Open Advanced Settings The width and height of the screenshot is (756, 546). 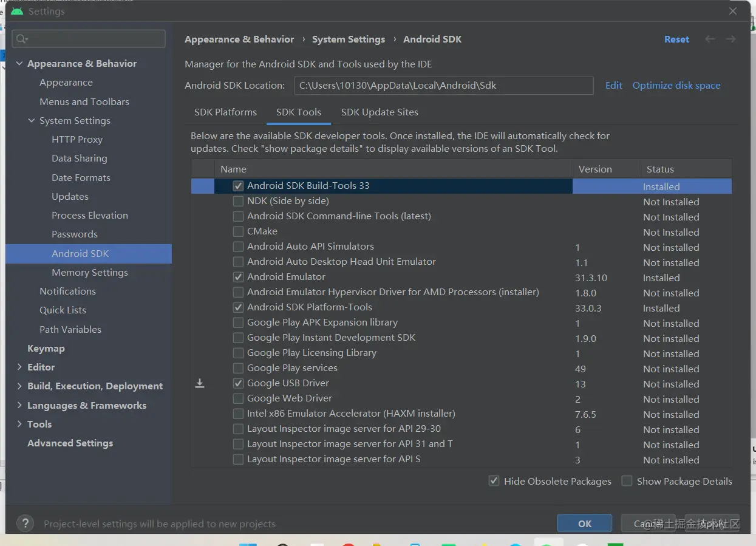(x=70, y=443)
